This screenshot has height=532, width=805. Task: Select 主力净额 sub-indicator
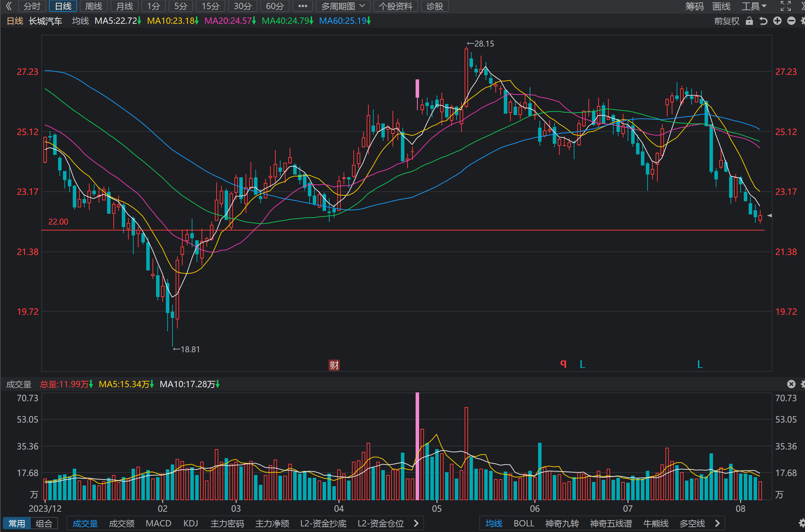pyautogui.click(x=272, y=523)
